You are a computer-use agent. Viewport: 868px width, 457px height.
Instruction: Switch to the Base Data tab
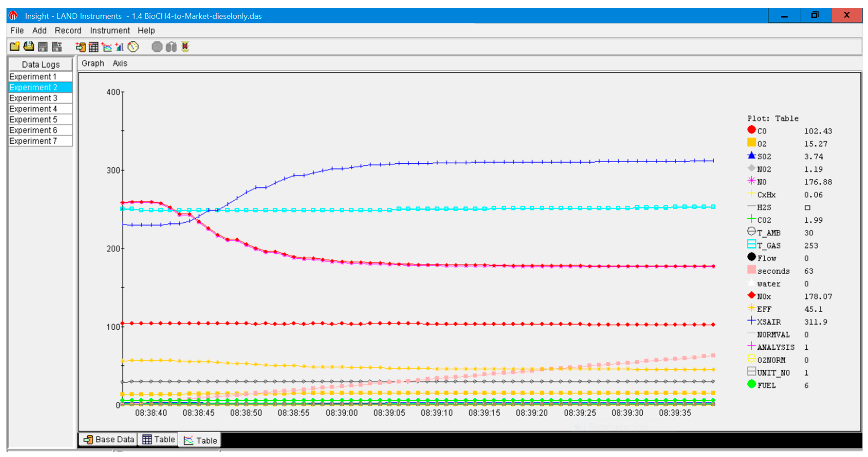pyautogui.click(x=108, y=440)
